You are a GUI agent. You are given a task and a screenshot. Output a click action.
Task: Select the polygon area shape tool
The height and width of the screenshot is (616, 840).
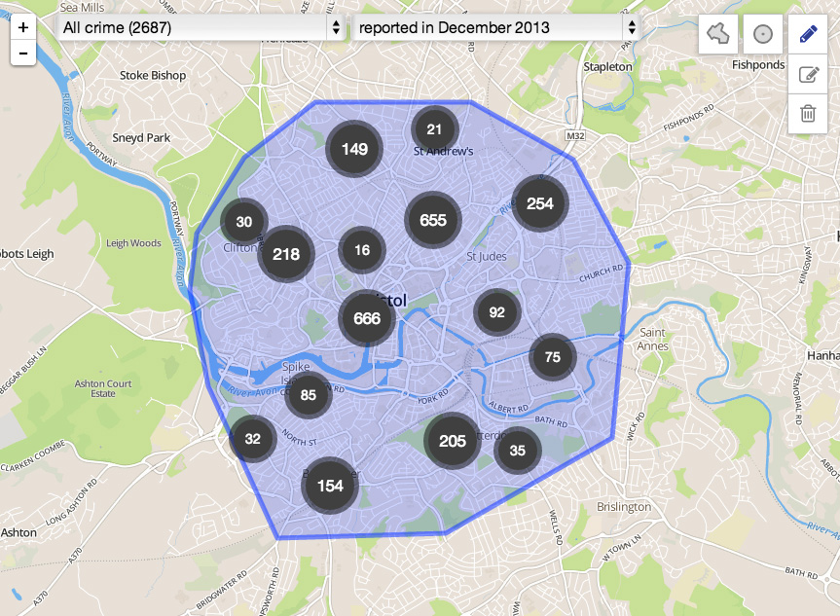click(718, 34)
